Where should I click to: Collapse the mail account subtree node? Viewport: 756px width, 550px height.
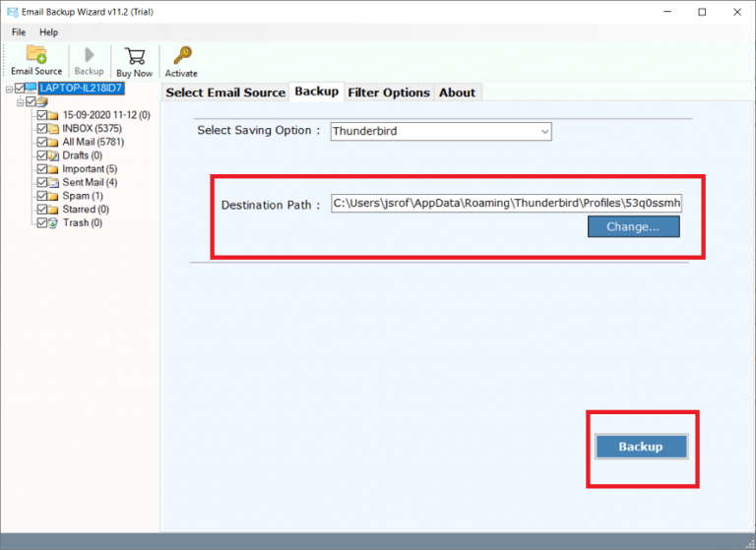point(21,102)
